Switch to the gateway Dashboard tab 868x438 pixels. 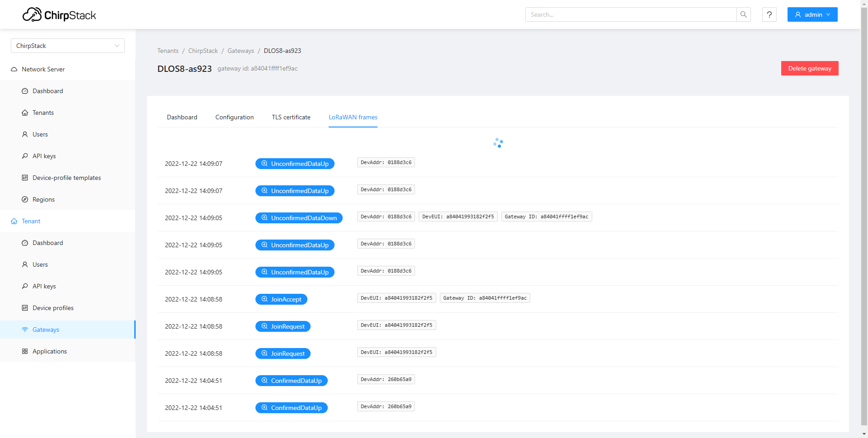pos(182,117)
